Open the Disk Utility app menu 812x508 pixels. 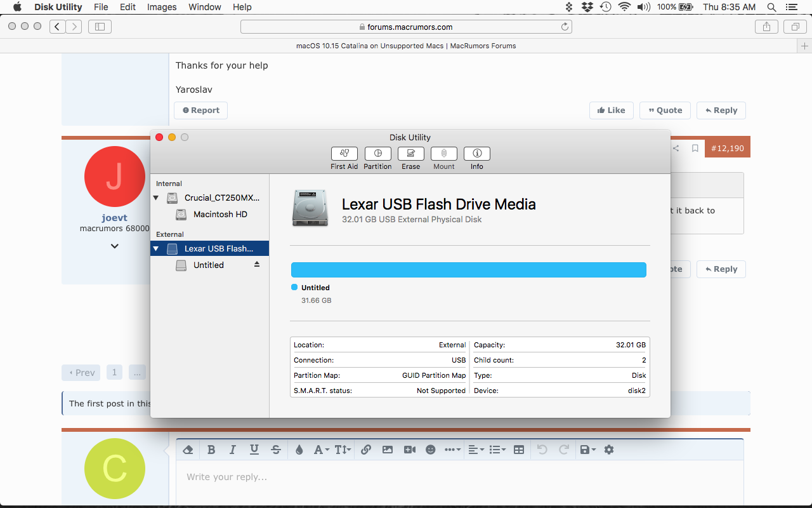pyautogui.click(x=58, y=7)
